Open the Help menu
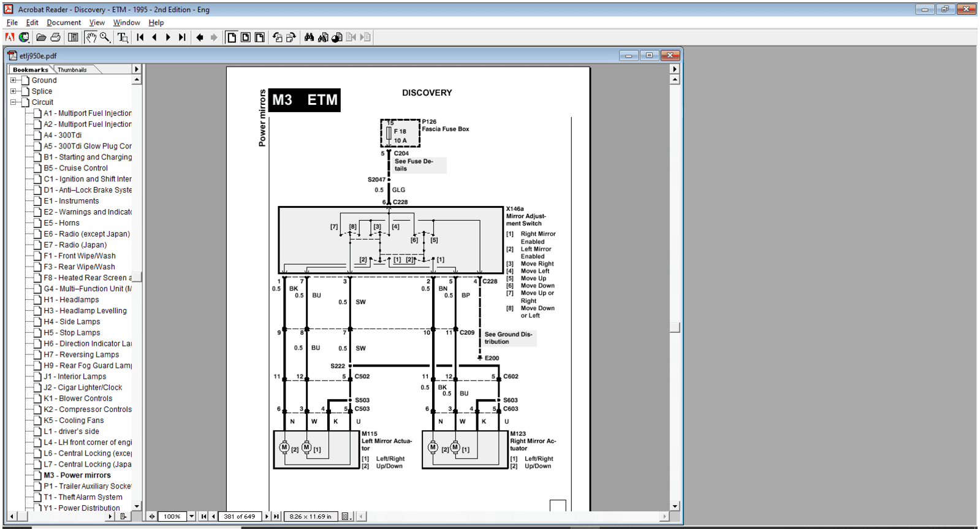Screen dimensions: 980x529 156,23
